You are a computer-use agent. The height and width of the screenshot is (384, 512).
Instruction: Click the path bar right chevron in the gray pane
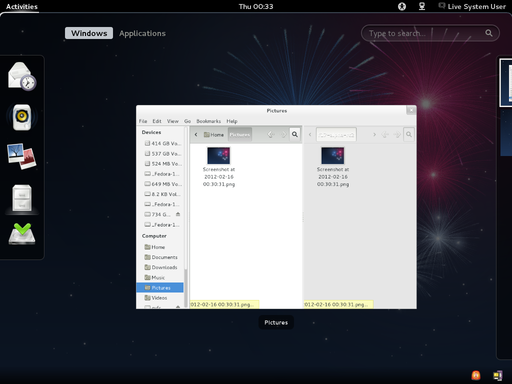(x=374, y=135)
